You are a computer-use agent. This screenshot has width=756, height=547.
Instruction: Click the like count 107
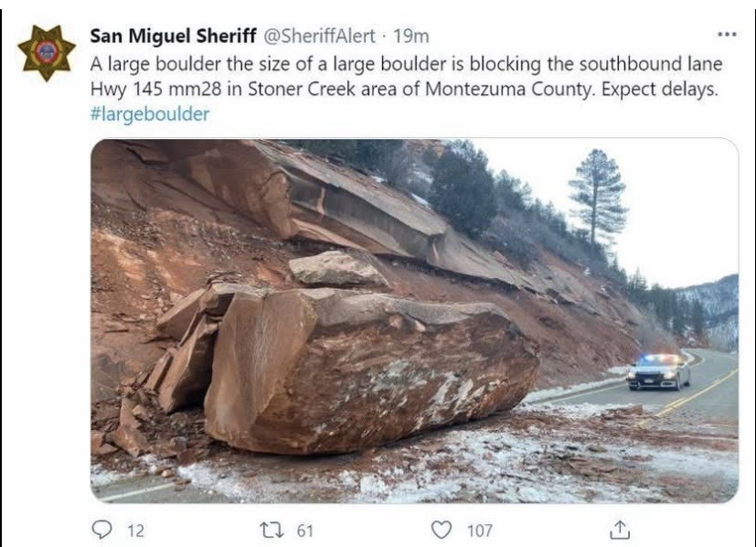[480, 531]
